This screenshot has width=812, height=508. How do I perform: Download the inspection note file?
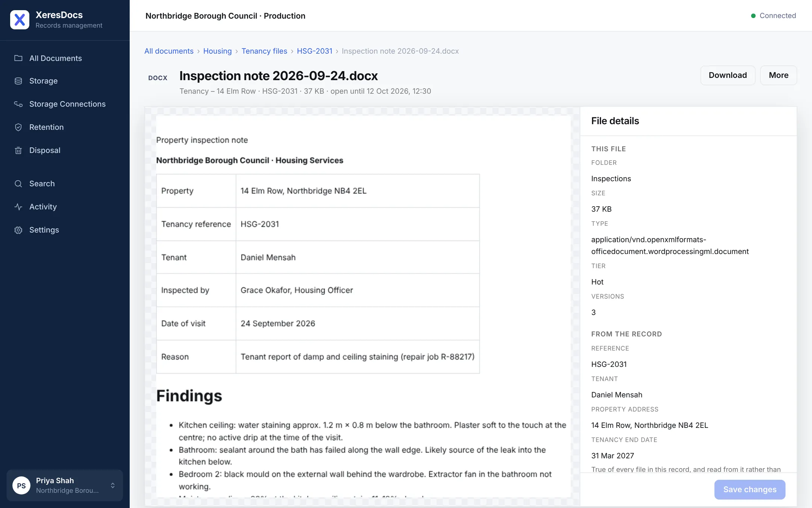coord(728,75)
